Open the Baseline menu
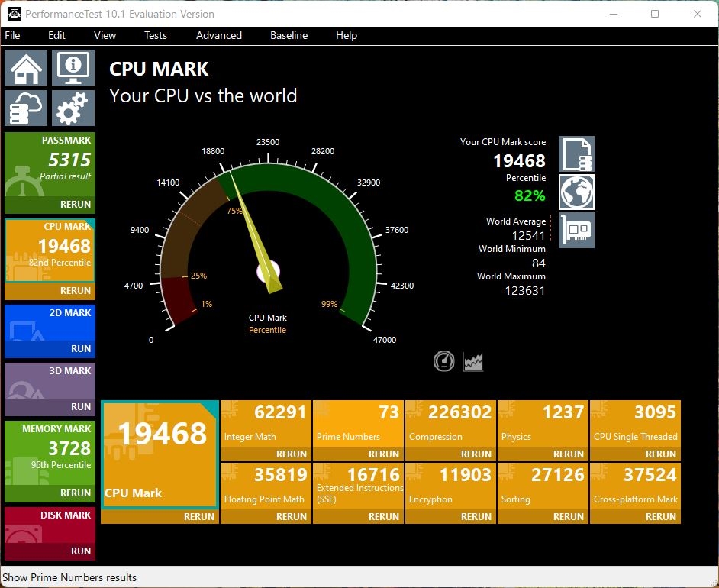Screen dimensions: 719x588 point(289,36)
